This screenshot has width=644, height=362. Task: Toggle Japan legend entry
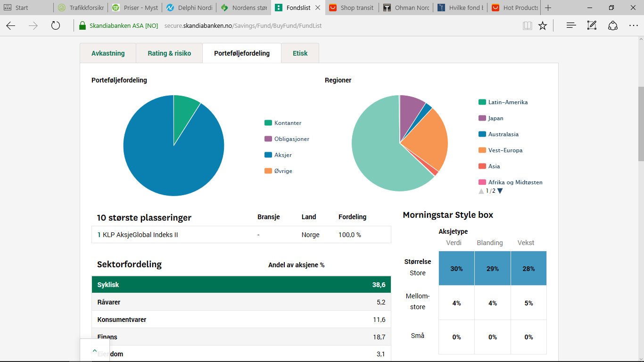click(x=491, y=118)
